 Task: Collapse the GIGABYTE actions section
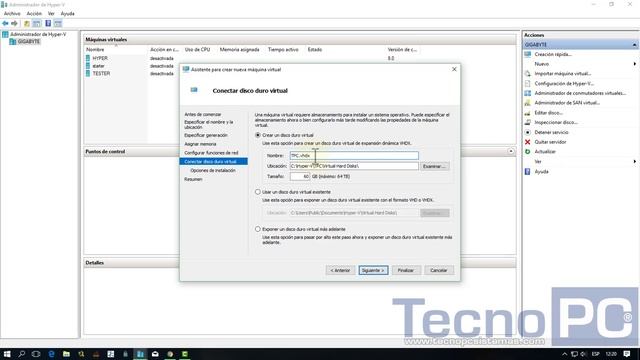coord(634,44)
